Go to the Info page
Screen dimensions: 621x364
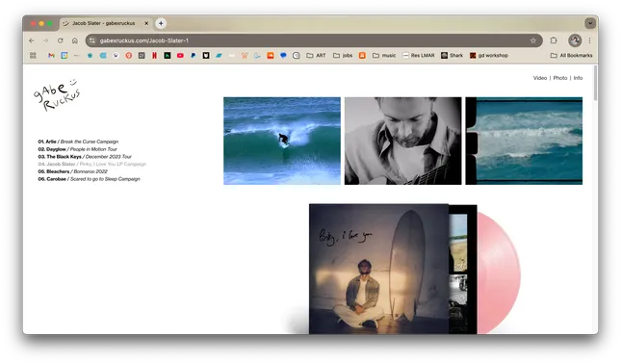click(578, 78)
